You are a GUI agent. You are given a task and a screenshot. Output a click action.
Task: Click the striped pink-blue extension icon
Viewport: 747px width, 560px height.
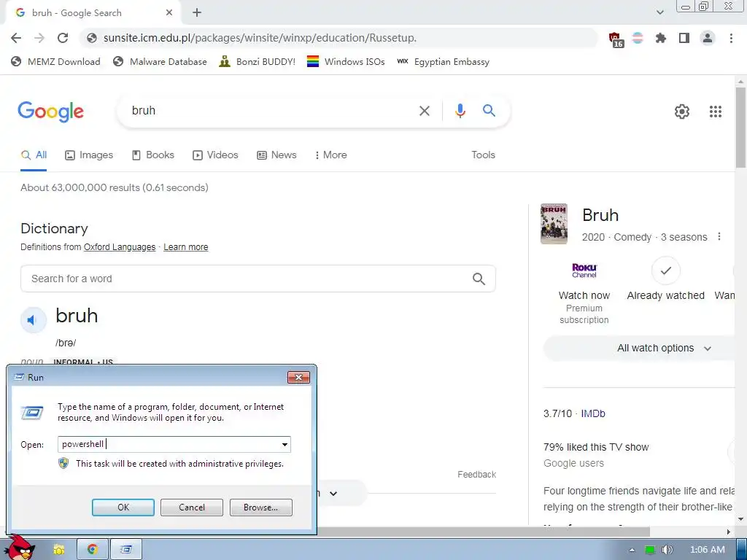(x=638, y=38)
